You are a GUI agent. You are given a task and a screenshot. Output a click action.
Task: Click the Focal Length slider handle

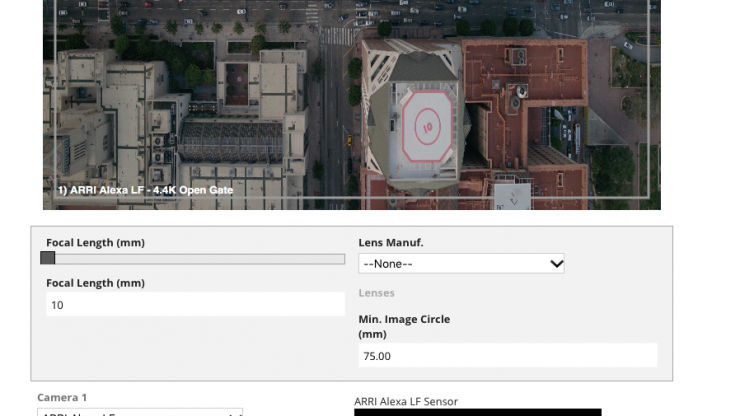pyautogui.click(x=48, y=258)
